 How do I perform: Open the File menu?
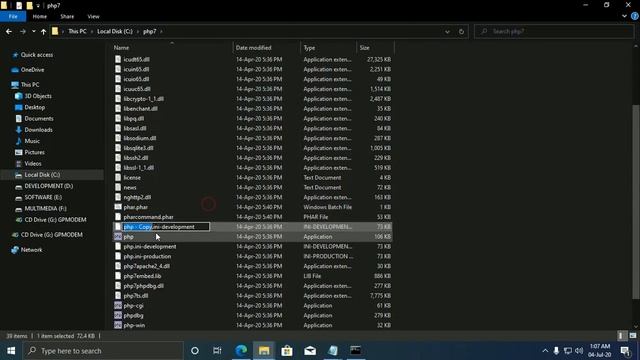coord(13,17)
